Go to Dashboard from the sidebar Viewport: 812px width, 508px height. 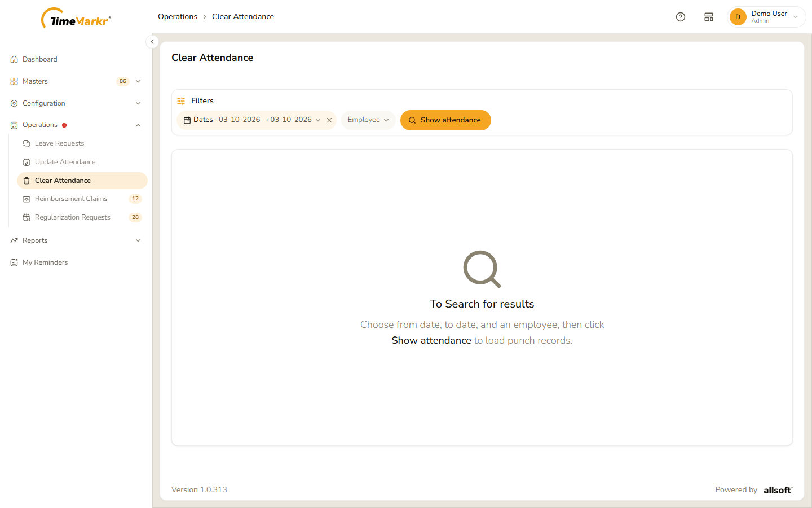coord(76,59)
